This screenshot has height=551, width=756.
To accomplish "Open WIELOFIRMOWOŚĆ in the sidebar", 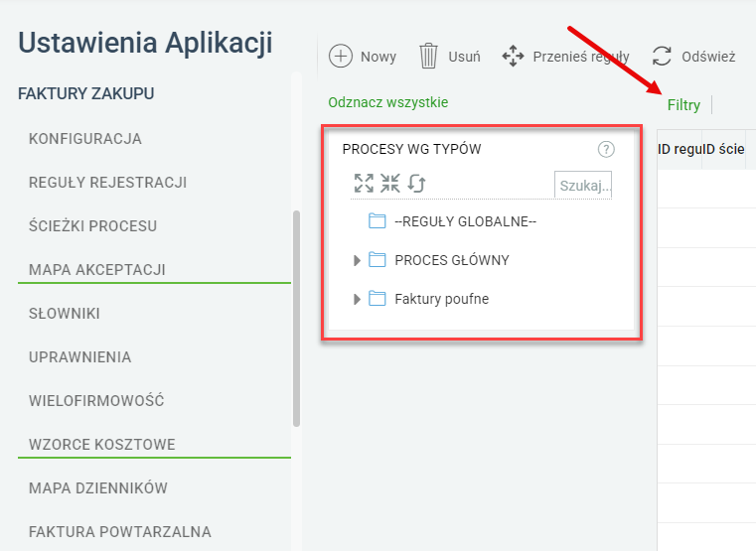I will pos(96,401).
